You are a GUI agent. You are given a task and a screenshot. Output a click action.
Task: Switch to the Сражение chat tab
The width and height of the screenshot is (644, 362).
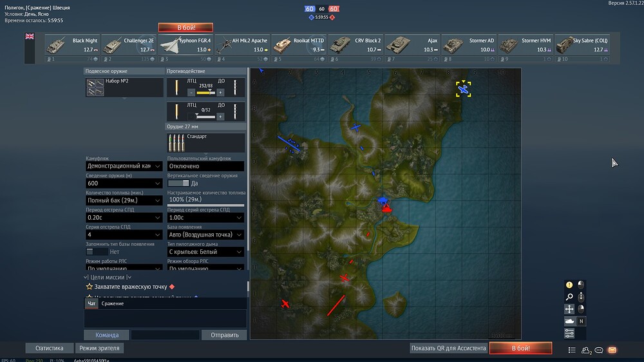coord(113,303)
